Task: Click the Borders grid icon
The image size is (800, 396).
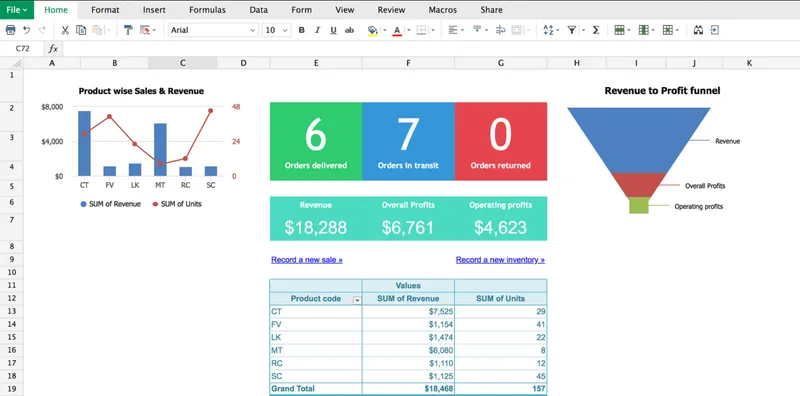Action: point(421,30)
